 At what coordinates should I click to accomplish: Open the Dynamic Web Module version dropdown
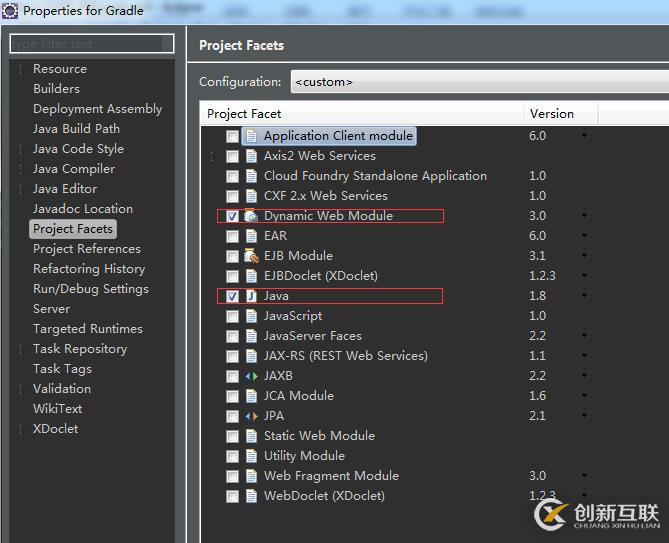pyautogui.click(x=585, y=216)
